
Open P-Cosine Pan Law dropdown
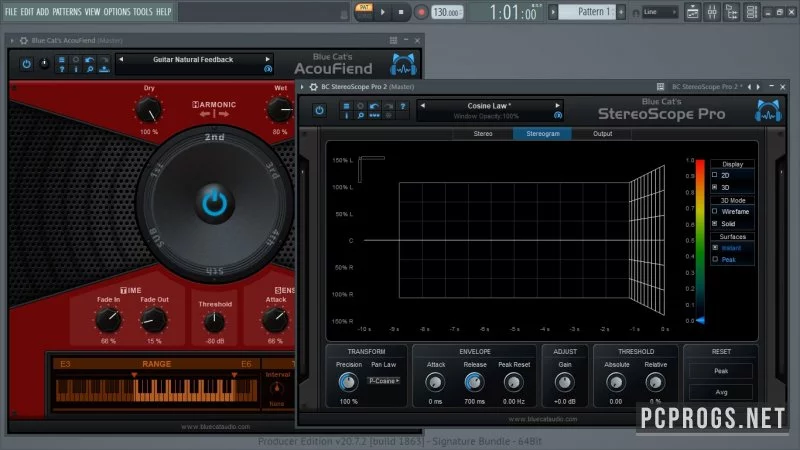(384, 381)
